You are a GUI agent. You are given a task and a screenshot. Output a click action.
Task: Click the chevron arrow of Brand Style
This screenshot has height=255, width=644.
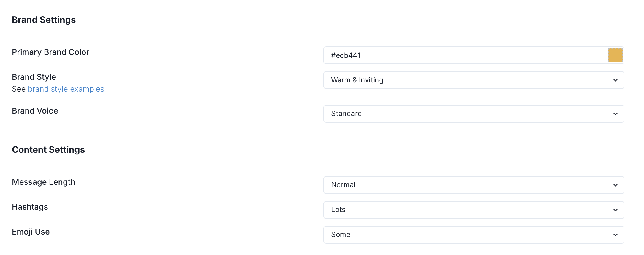(615, 80)
